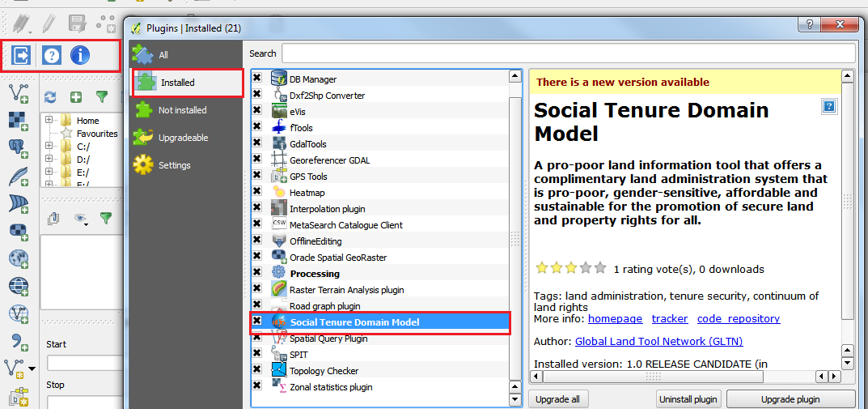This screenshot has height=409, width=868.
Task: Open the Current Edits dropdown arrow
Action: [30, 31]
